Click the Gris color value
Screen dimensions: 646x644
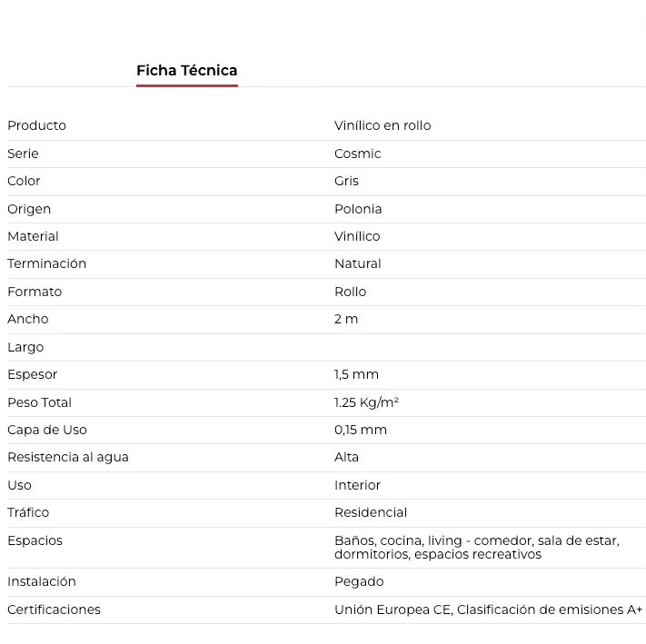pos(346,181)
